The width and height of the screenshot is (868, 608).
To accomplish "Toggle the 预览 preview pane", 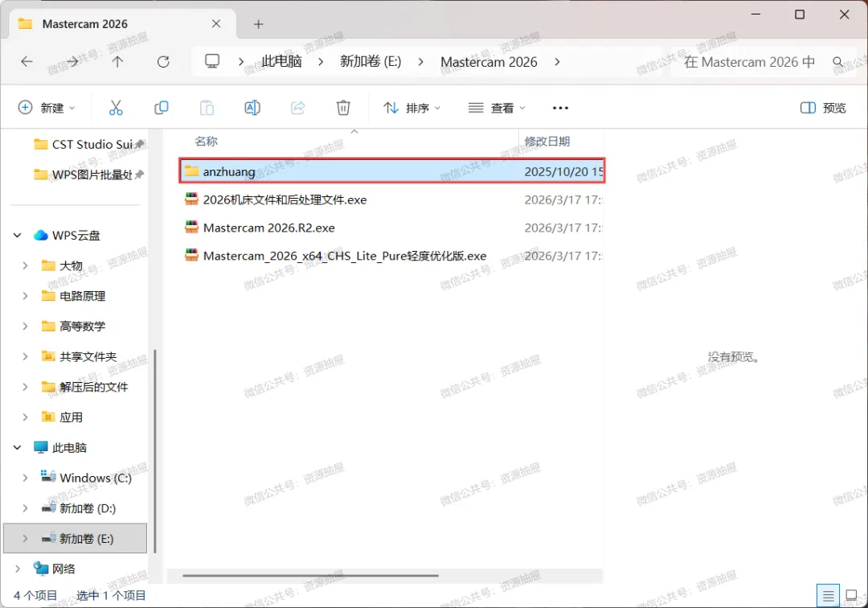I will point(823,108).
